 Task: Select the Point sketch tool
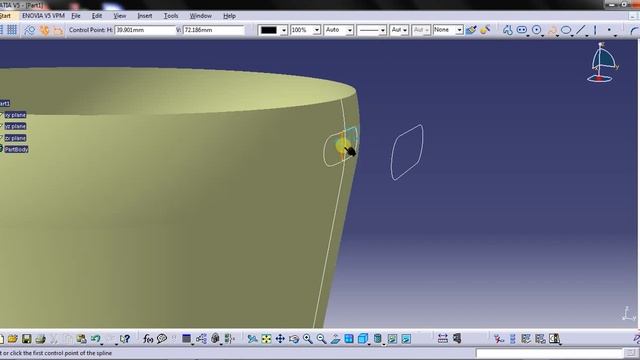click(609, 30)
